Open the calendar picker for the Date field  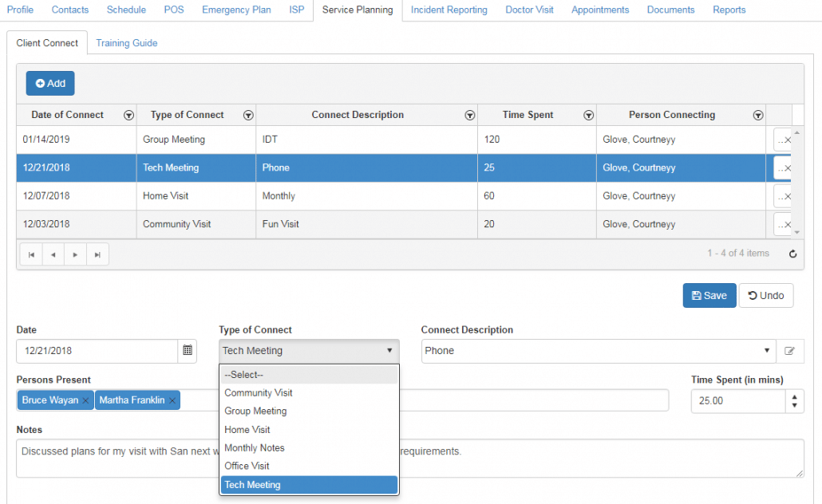tap(188, 351)
